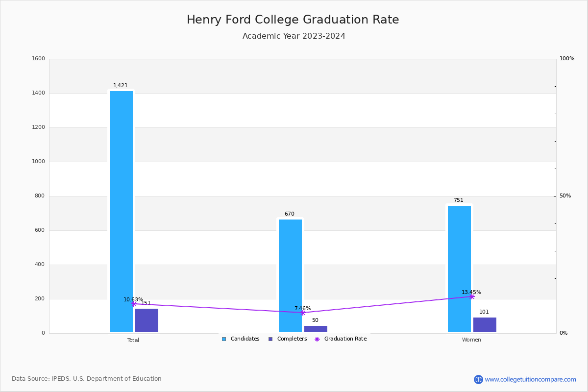Screen dimensions: 588x392
Task: Click the Women candidates bar of 751
Action: coord(459,269)
